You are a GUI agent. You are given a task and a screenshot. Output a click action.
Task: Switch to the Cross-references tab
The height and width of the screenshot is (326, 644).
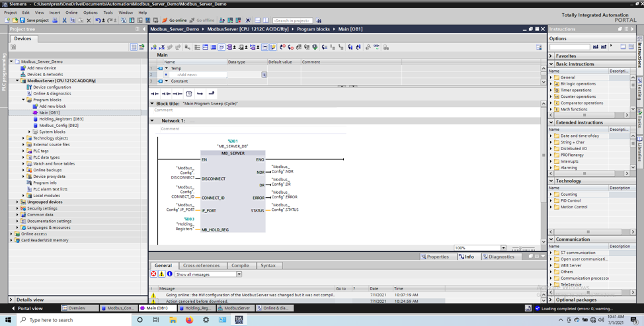[x=201, y=266]
